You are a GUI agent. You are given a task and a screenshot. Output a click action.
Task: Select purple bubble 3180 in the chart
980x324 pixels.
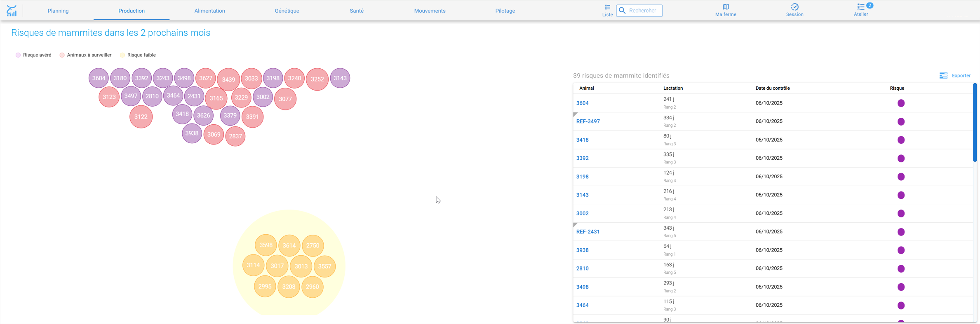(x=120, y=78)
